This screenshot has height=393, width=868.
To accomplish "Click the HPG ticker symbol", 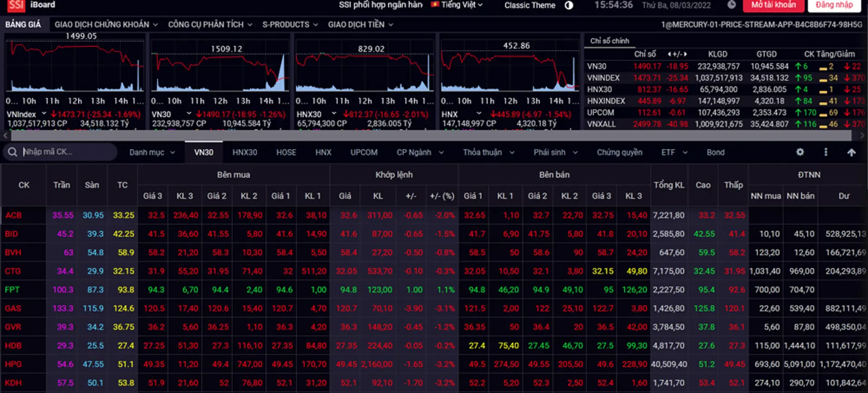I will point(13,364).
